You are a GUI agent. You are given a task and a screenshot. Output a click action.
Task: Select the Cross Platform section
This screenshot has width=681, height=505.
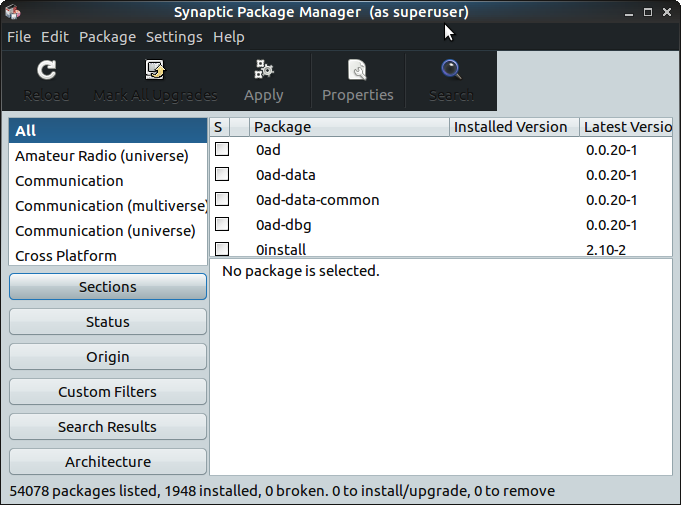108,256
